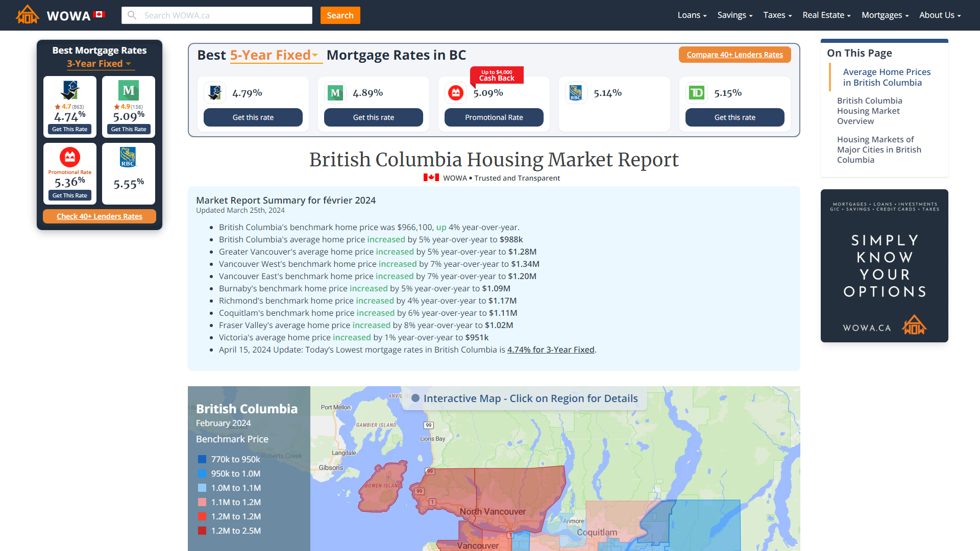Click the Simply Know Your Options ad
The height and width of the screenshot is (551, 980).
[x=885, y=266]
